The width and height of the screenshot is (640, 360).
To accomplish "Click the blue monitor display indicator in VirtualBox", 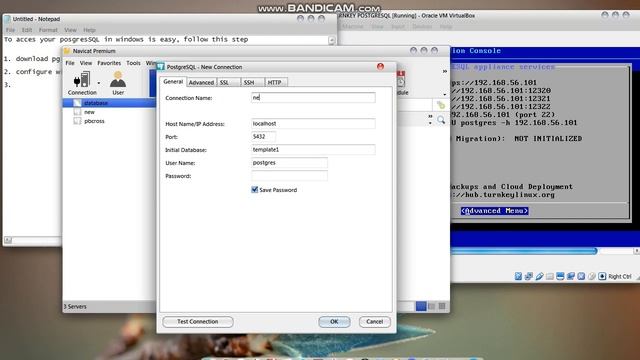I will [560, 276].
